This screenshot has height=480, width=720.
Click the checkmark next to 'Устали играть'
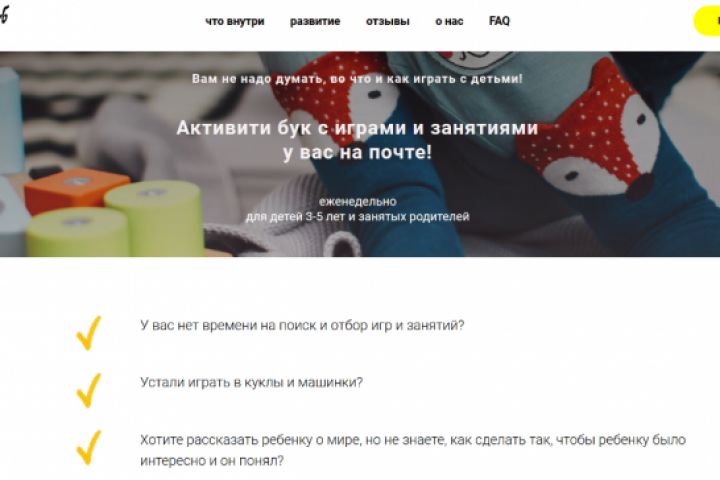(x=89, y=390)
